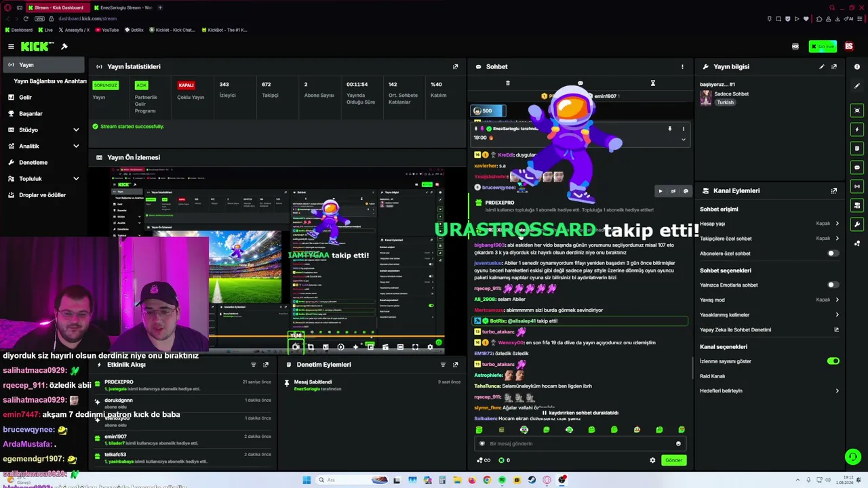The image size is (868, 488).
Task: Open Google Chrome from the taskbar
Action: pyautogui.click(x=487, y=481)
